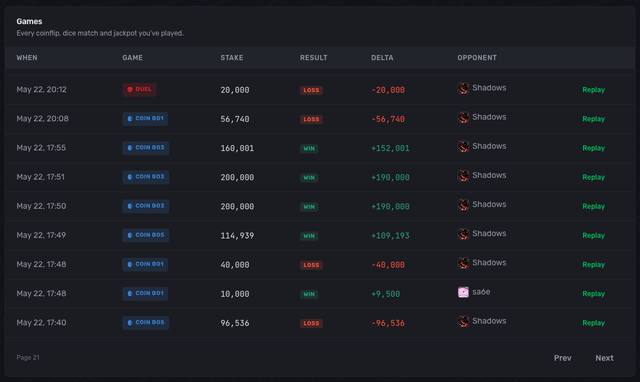
Task: Click Shadows avatar in 20:12 row
Action: click(463, 88)
